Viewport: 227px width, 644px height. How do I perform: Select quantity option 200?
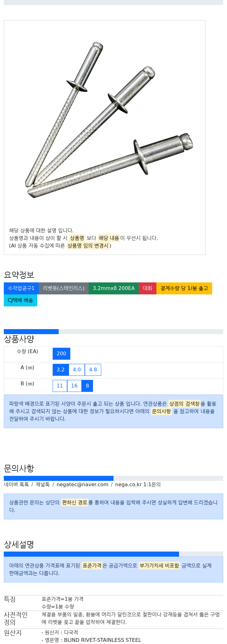click(x=61, y=354)
